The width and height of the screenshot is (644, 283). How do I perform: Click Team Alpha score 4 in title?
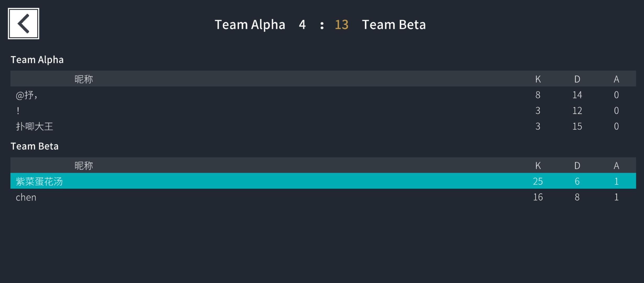[302, 25]
